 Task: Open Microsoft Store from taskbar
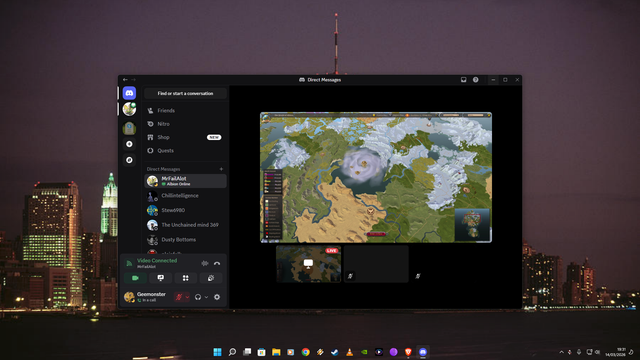262,352
